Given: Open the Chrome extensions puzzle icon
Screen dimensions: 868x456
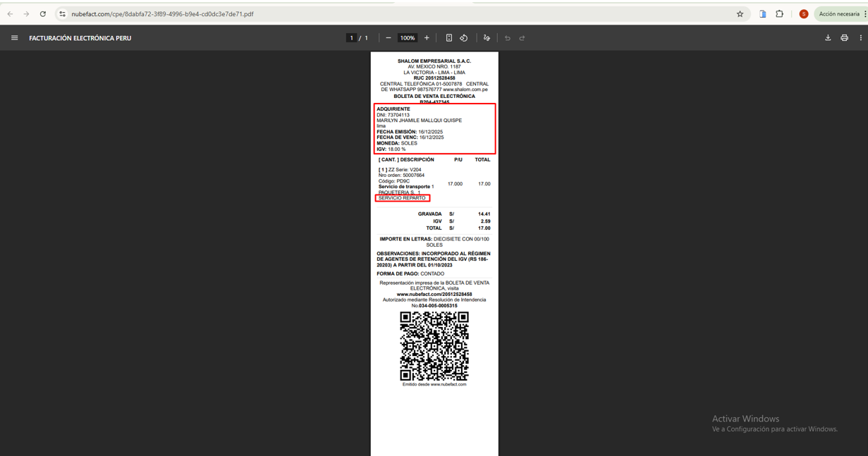Looking at the screenshot, I should click(779, 14).
